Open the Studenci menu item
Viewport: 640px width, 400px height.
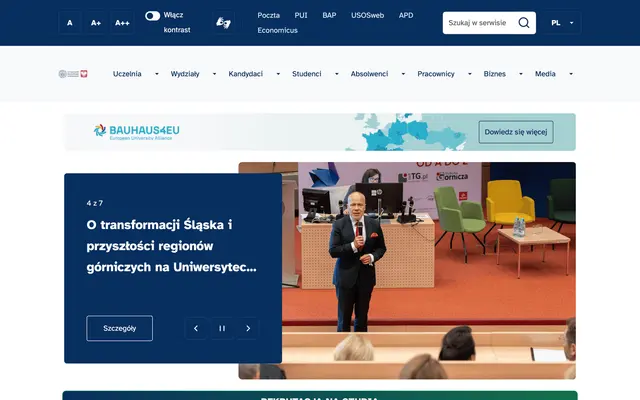pyautogui.click(x=307, y=74)
